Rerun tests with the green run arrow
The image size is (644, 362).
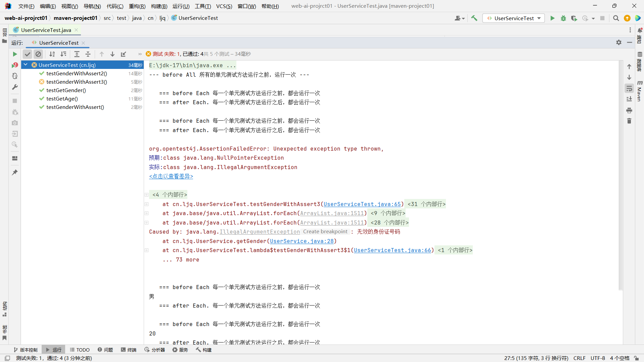click(x=15, y=54)
